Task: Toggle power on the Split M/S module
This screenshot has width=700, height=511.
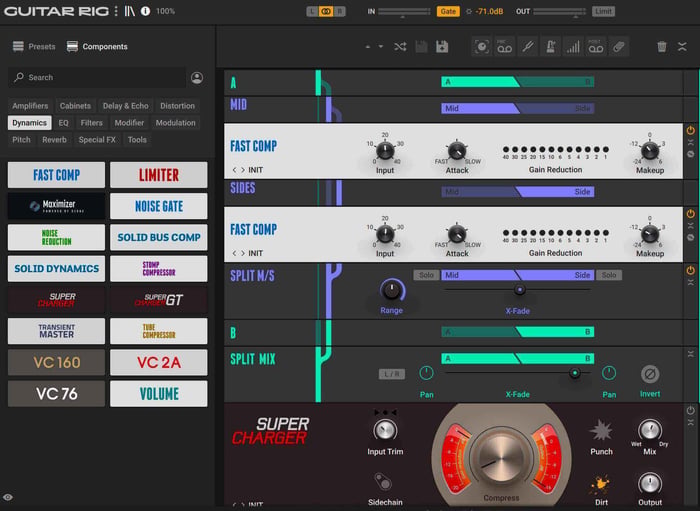Action: pos(691,270)
